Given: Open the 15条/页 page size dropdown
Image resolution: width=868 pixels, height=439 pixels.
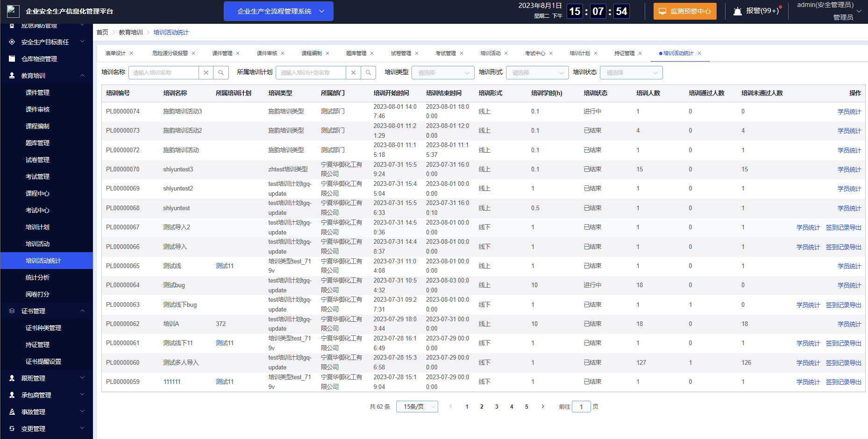Looking at the screenshot, I should (417, 407).
